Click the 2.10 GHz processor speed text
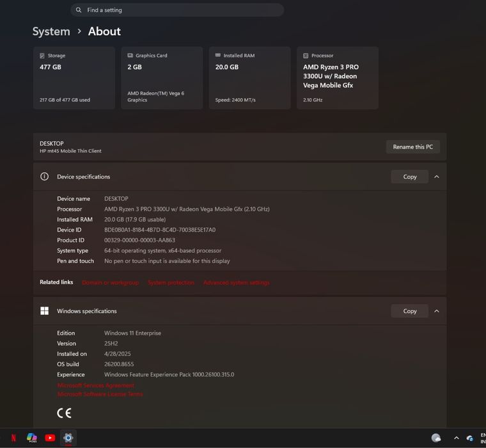The image size is (486, 448). pyautogui.click(x=313, y=100)
